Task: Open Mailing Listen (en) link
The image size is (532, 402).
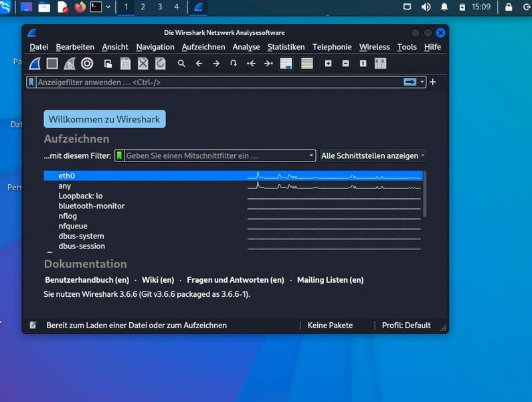Action: [x=330, y=280]
